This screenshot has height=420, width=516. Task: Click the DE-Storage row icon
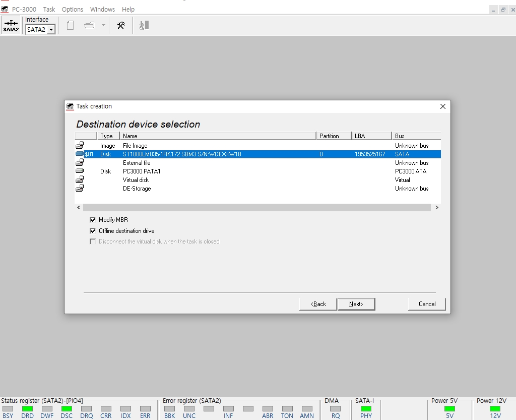point(80,188)
